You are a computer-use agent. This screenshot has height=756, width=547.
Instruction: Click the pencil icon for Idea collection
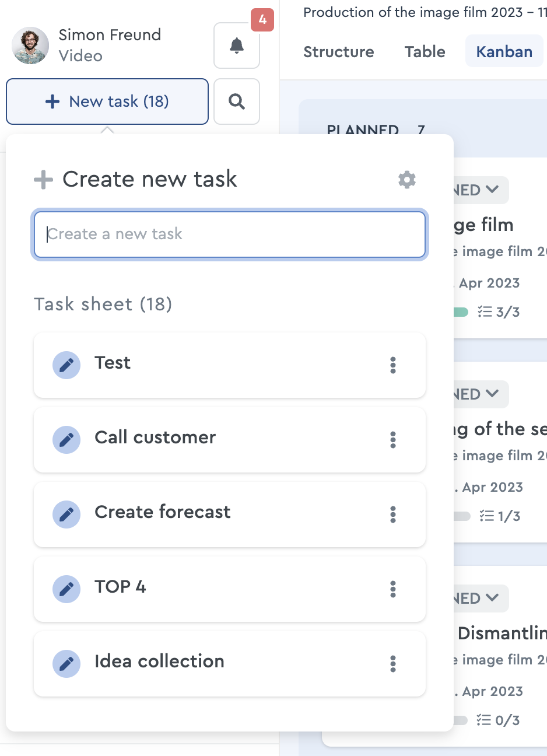pos(66,664)
